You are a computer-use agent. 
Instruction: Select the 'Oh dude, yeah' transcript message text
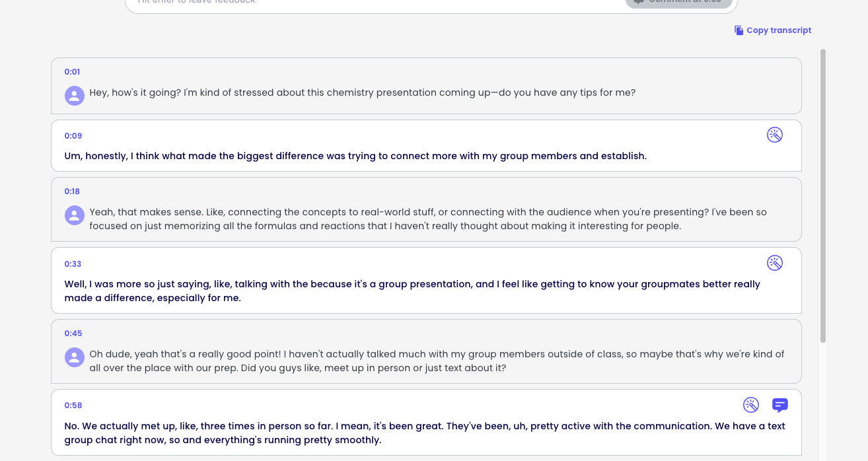tap(437, 361)
